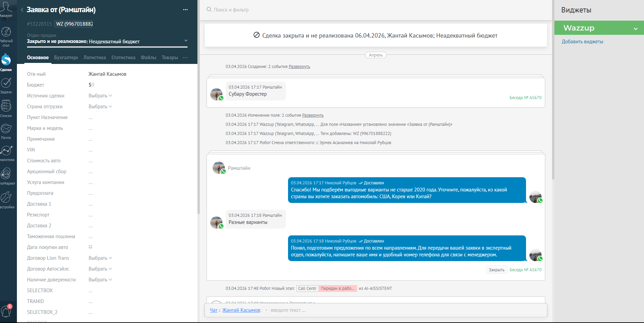Viewport: 644px width, 323px height.
Task: Click the search magnifier icon
Action: [x=209, y=9]
